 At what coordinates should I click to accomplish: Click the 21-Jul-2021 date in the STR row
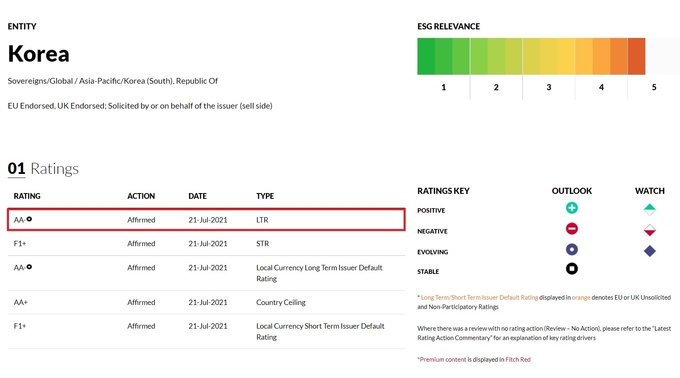click(x=208, y=244)
